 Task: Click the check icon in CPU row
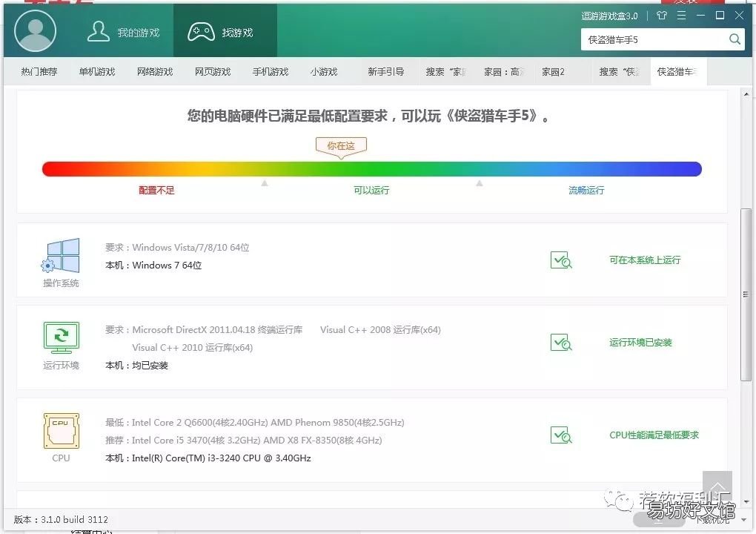[561, 435]
